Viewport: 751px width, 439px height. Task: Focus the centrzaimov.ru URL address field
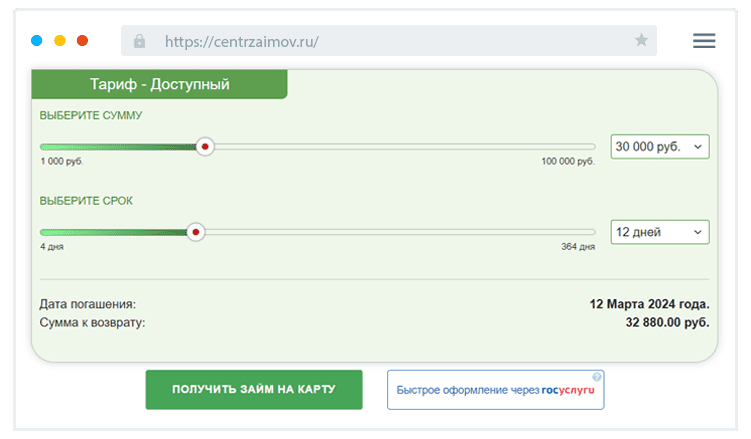point(380,41)
